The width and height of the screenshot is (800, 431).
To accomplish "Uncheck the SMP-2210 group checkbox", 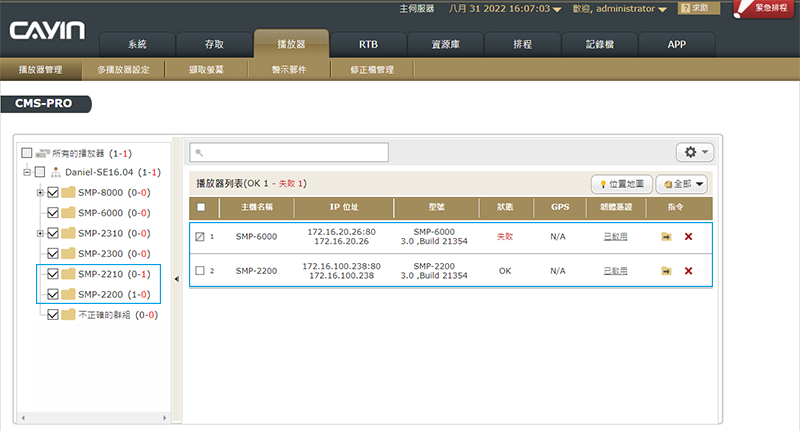I will 54,274.
